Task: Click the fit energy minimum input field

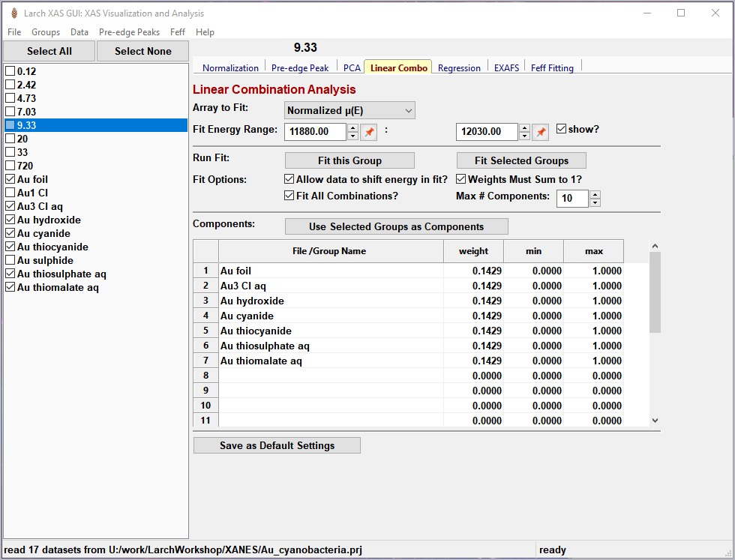Action: click(315, 132)
